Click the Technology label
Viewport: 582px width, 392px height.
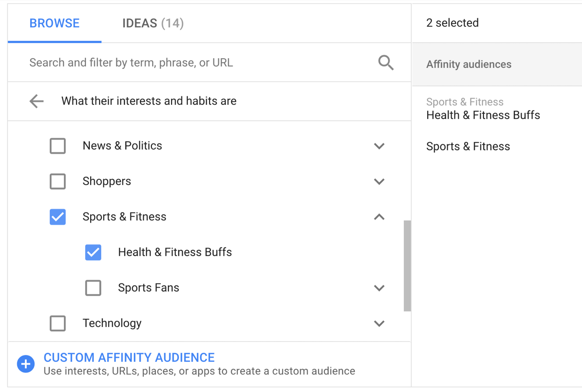[x=112, y=323]
